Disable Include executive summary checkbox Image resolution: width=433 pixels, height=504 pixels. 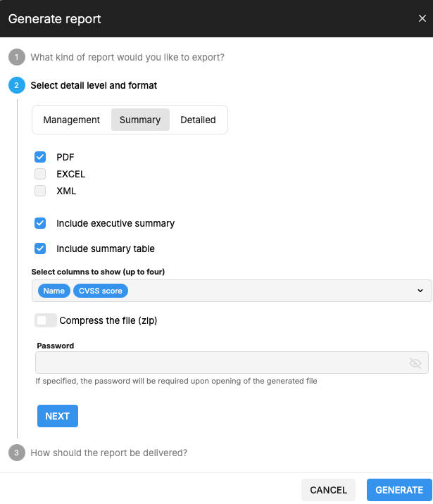pyautogui.click(x=40, y=223)
